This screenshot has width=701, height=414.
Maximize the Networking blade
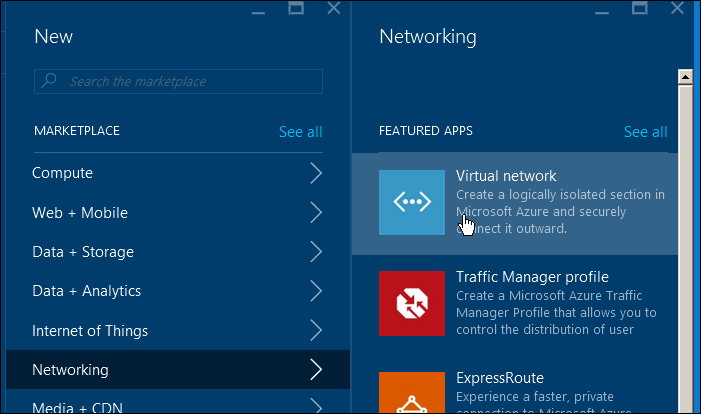point(639,8)
